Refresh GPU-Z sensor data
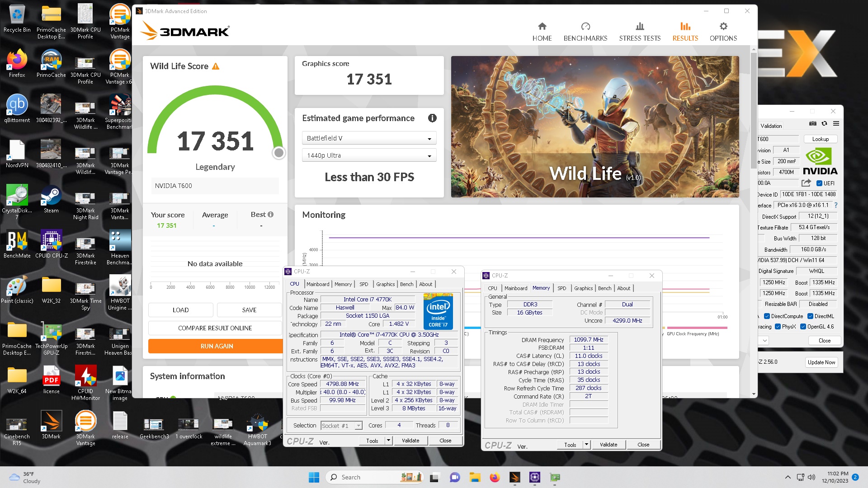This screenshot has width=868, height=488. point(824,123)
